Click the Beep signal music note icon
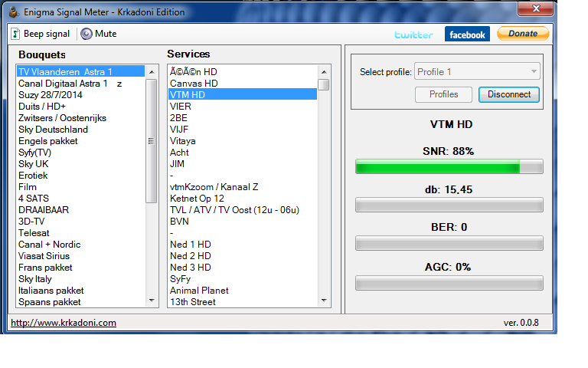588x368 pixels. click(15, 34)
